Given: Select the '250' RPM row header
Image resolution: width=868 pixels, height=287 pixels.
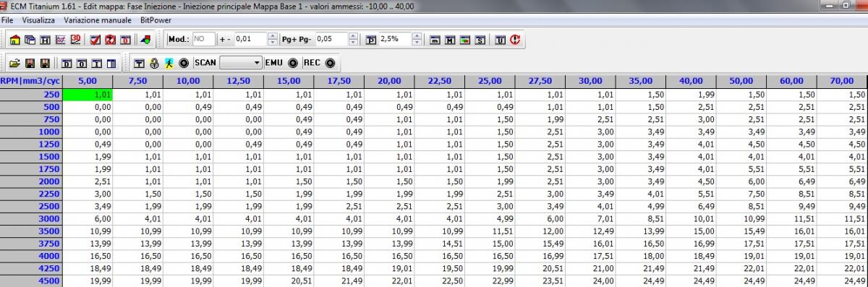Looking at the screenshot, I should 31,94.
